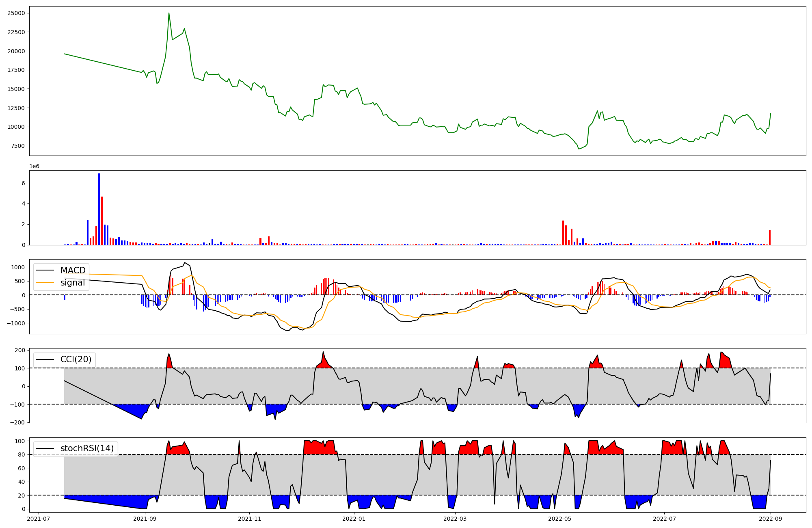
Task: Click the 2022-07 date tick label
Action: [664, 519]
